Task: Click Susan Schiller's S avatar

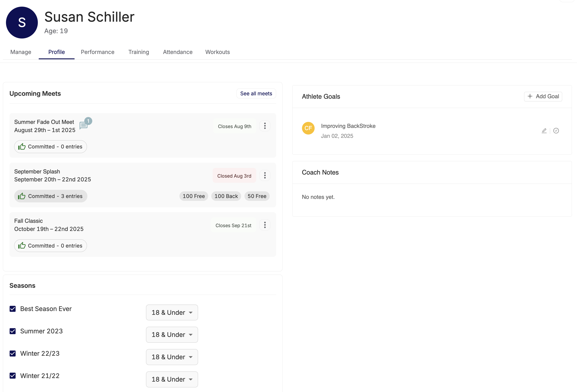Action: click(x=22, y=23)
